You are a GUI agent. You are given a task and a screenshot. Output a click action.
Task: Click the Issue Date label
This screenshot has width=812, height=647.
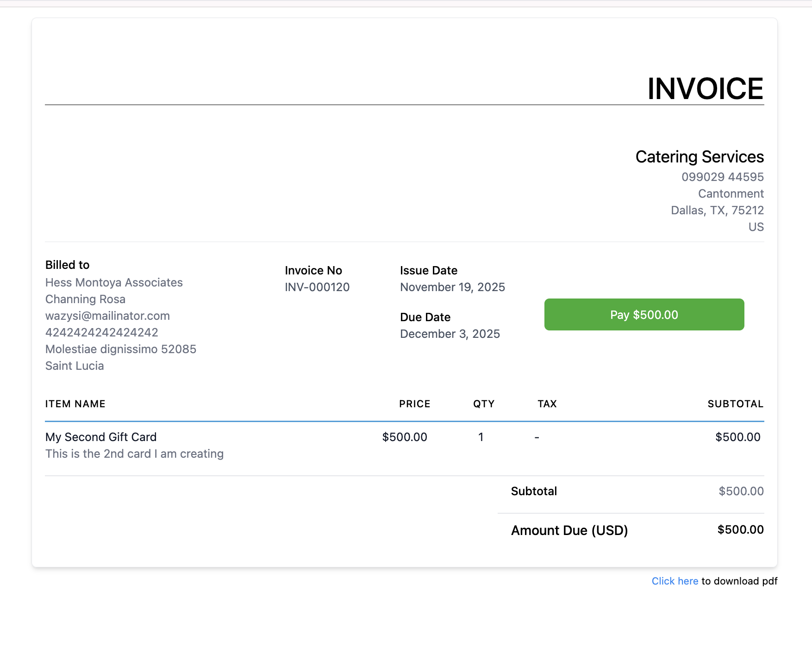point(429,270)
